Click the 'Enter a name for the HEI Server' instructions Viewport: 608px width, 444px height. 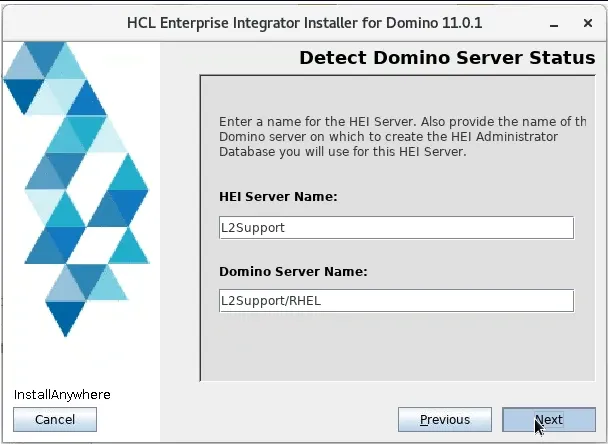click(402, 136)
